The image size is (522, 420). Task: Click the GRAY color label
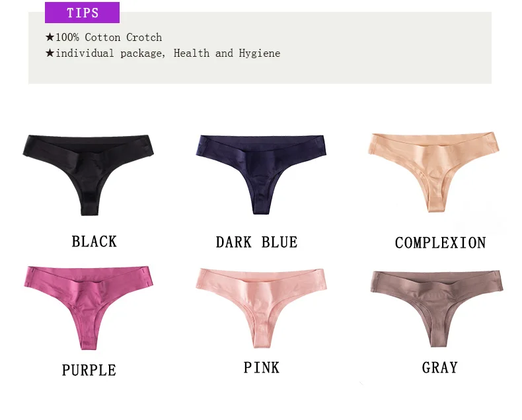point(440,368)
